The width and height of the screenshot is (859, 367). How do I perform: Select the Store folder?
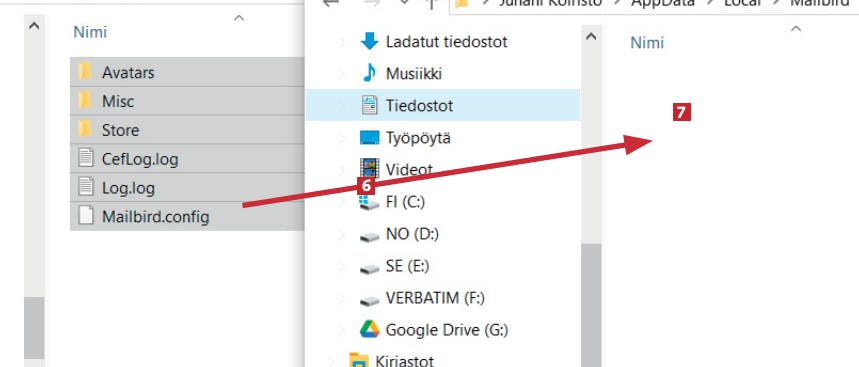coord(187,130)
